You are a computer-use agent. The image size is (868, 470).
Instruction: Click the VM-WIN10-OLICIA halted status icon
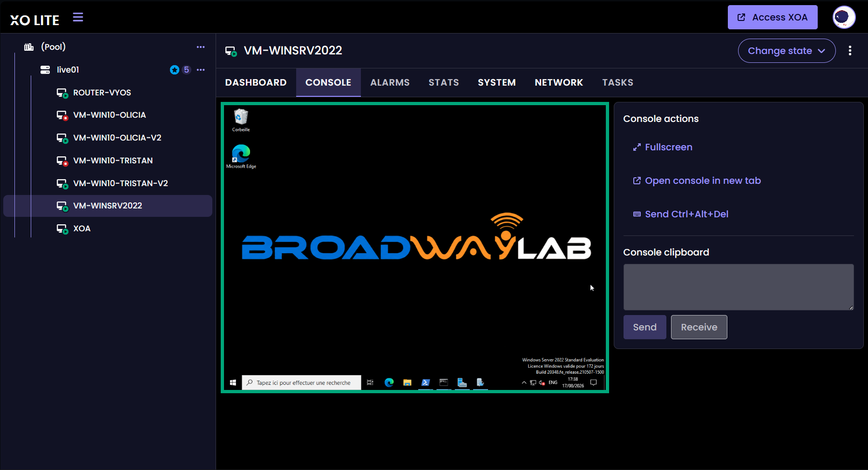pos(62,115)
